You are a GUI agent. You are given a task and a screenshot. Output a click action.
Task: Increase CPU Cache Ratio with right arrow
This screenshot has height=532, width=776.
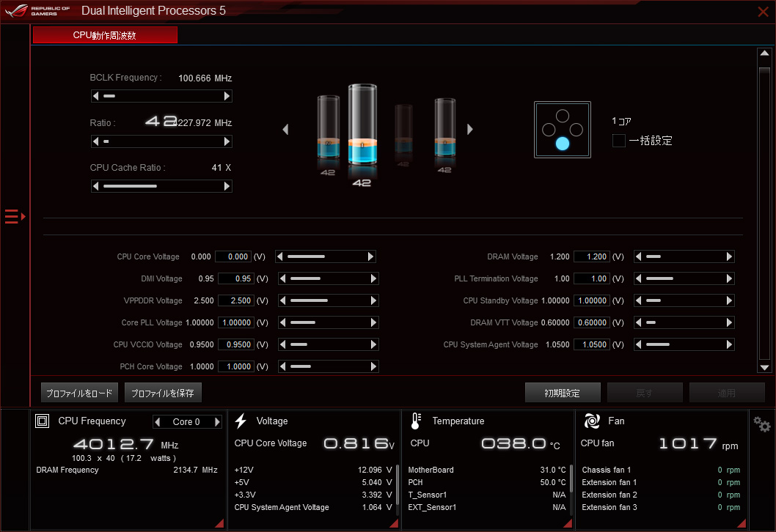pos(227,186)
